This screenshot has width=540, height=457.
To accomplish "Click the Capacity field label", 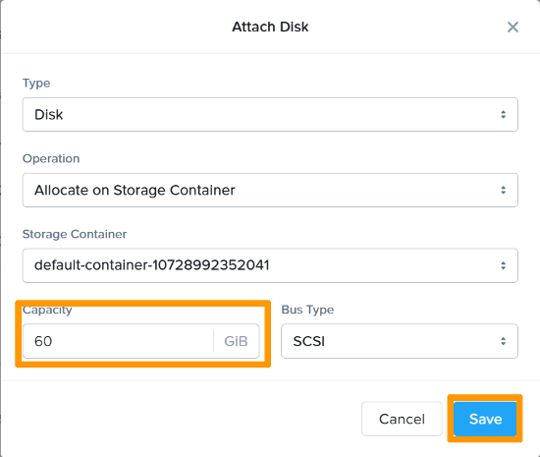I will [x=47, y=310].
